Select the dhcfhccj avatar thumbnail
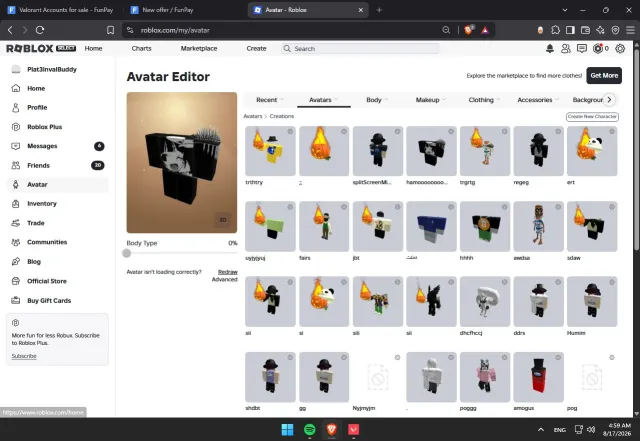The image size is (640, 441). 485,301
